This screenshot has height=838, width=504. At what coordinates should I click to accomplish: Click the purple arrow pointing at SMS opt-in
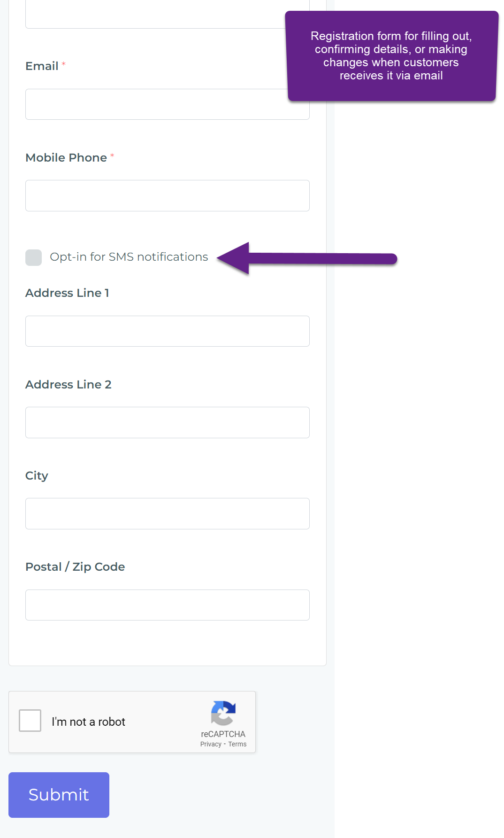307,258
